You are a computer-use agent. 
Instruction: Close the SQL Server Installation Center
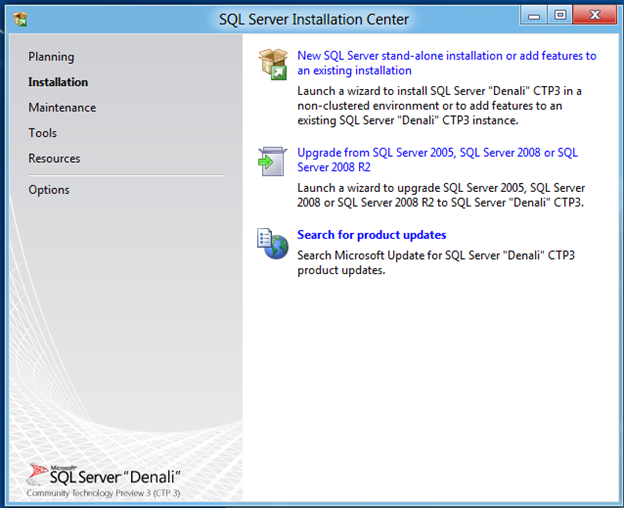(595, 16)
